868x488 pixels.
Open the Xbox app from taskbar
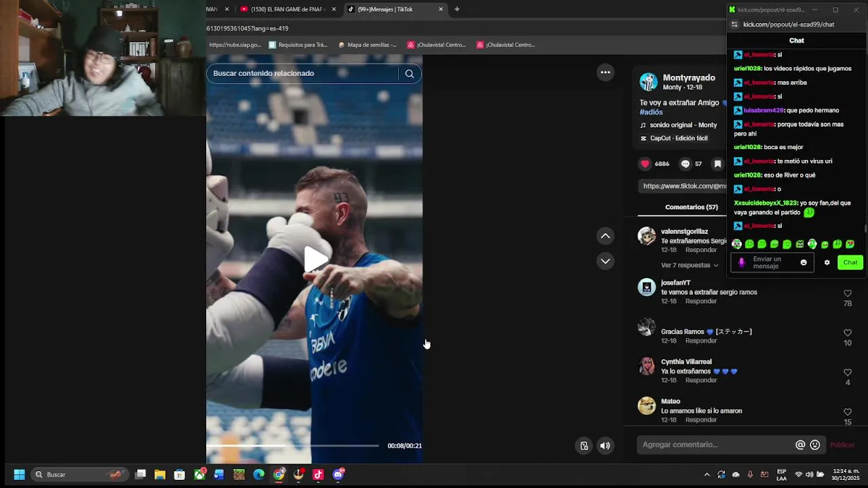tap(199, 474)
